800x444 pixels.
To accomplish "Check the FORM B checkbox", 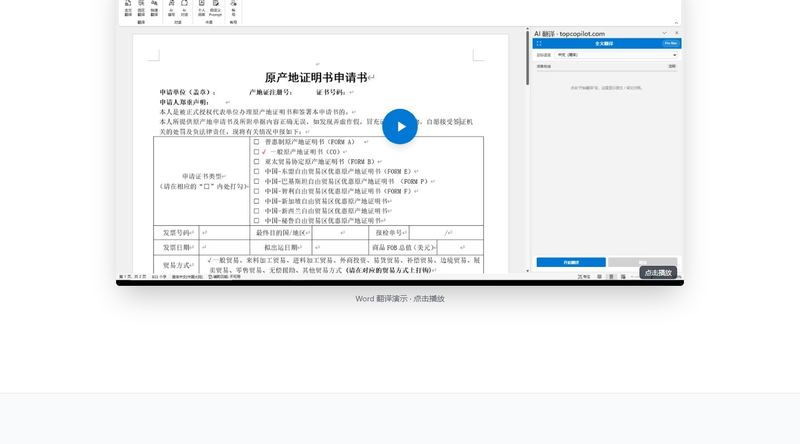I will (256, 162).
